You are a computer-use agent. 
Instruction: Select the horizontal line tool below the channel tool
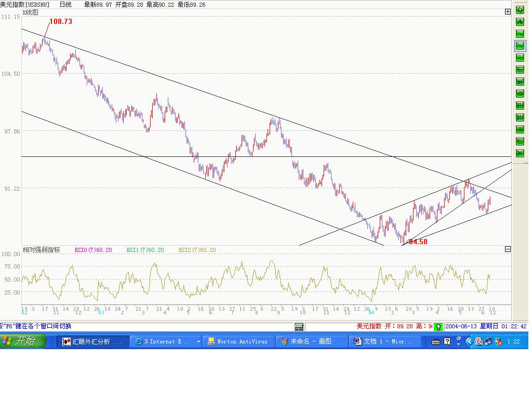point(520,70)
